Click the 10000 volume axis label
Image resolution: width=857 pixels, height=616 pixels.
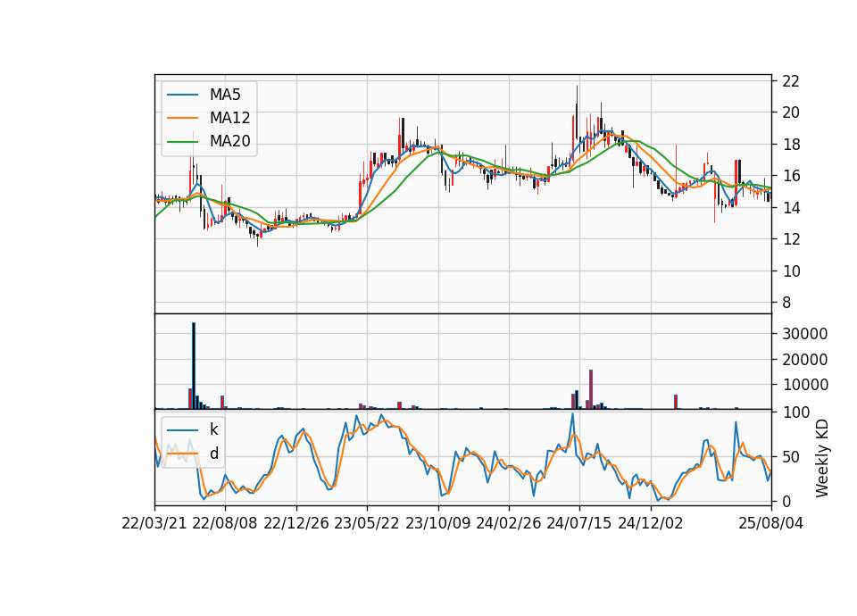coord(804,386)
